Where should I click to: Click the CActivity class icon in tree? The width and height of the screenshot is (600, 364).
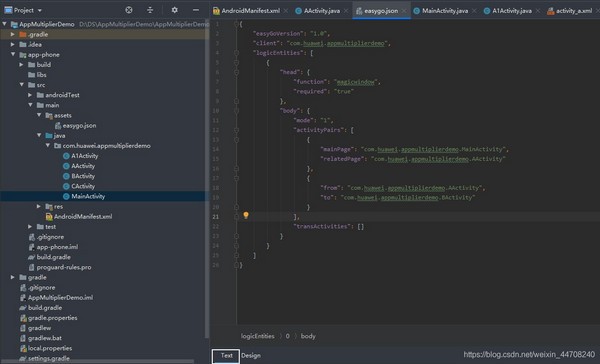coord(66,186)
